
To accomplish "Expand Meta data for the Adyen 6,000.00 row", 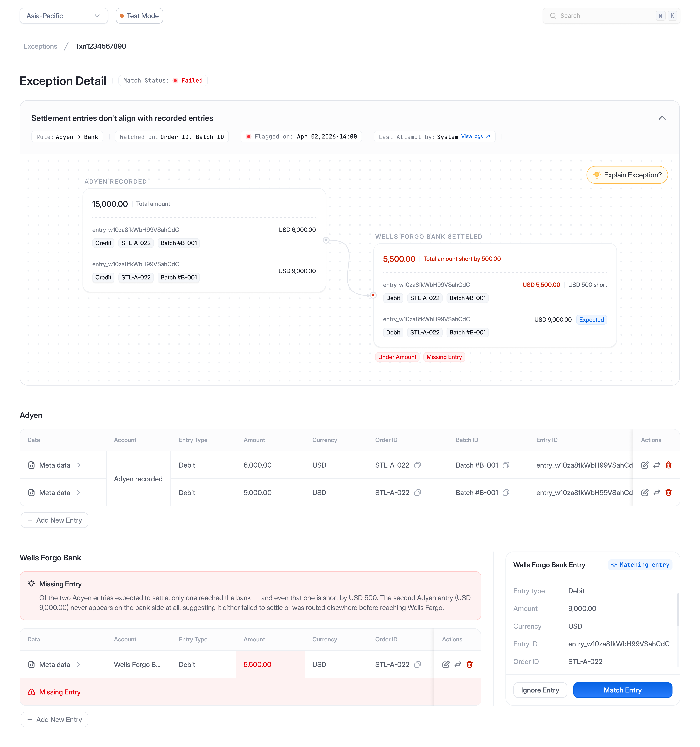I will click(78, 465).
